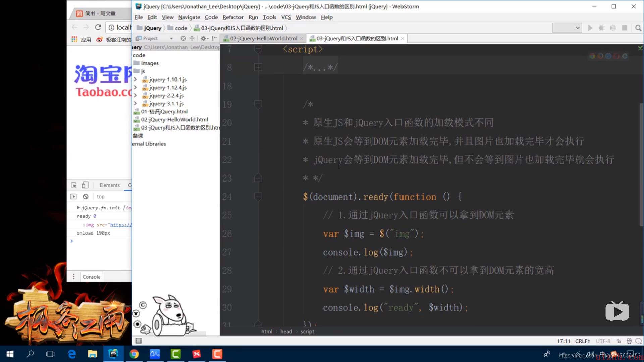
Task: Expand jquery-1.10.1.js tree node
Action: pos(135,79)
